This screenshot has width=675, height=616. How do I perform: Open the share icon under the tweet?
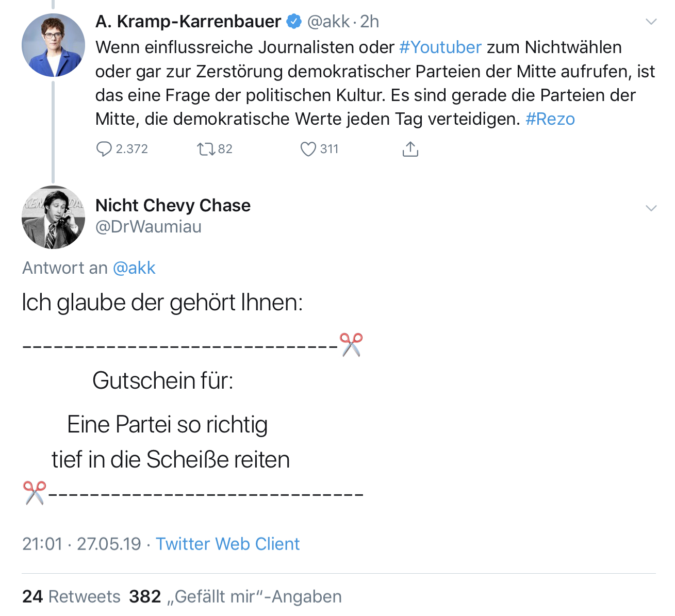click(410, 149)
